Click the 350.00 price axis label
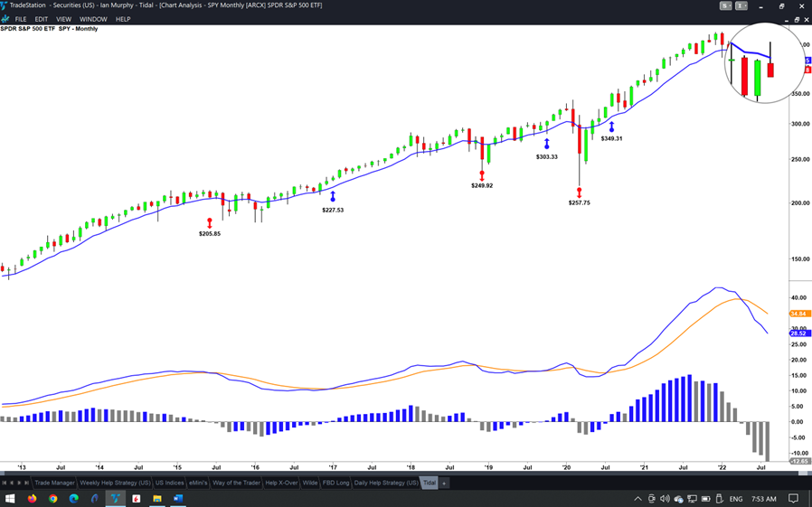812x507 pixels. coord(798,94)
